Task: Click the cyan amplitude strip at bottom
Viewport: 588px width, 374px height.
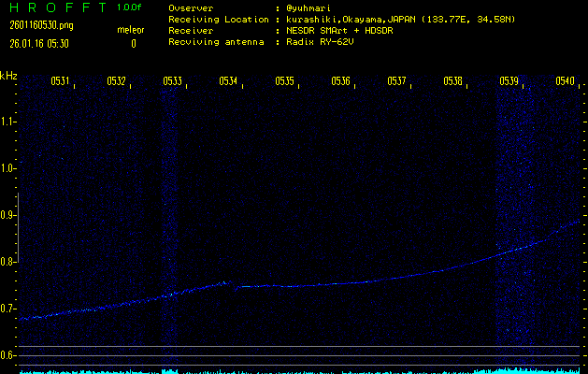Action: (299, 370)
